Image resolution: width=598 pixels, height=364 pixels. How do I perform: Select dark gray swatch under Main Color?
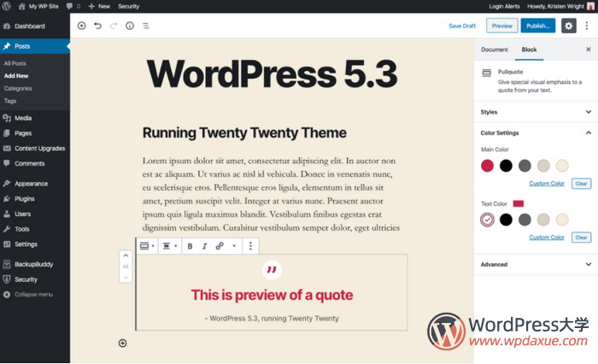point(525,166)
